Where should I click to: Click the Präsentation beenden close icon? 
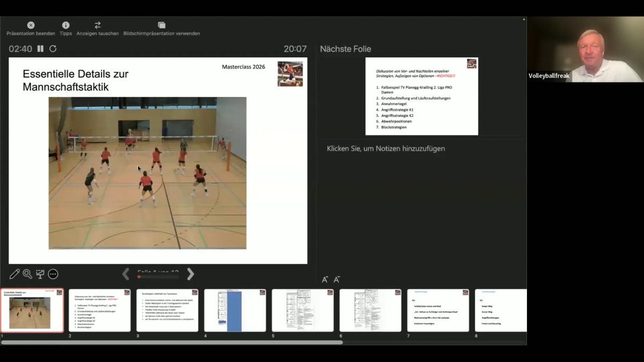click(31, 25)
